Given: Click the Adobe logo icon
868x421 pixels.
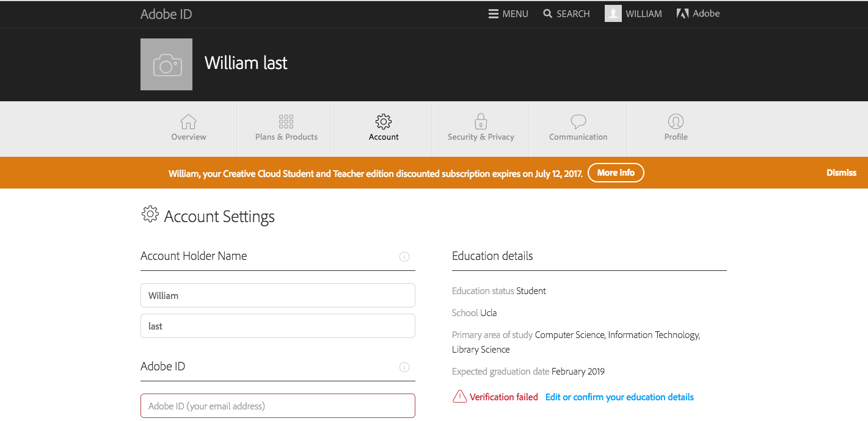Looking at the screenshot, I should point(682,14).
